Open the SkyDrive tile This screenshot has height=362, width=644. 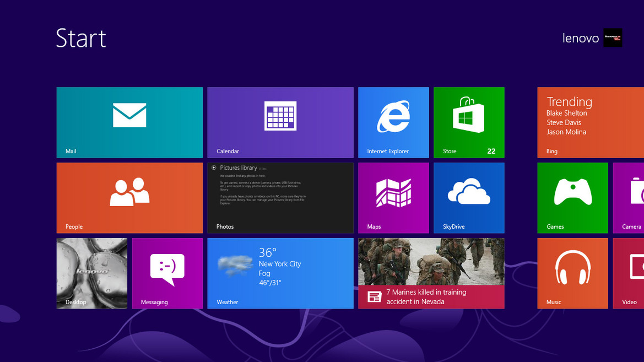[469, 198]
